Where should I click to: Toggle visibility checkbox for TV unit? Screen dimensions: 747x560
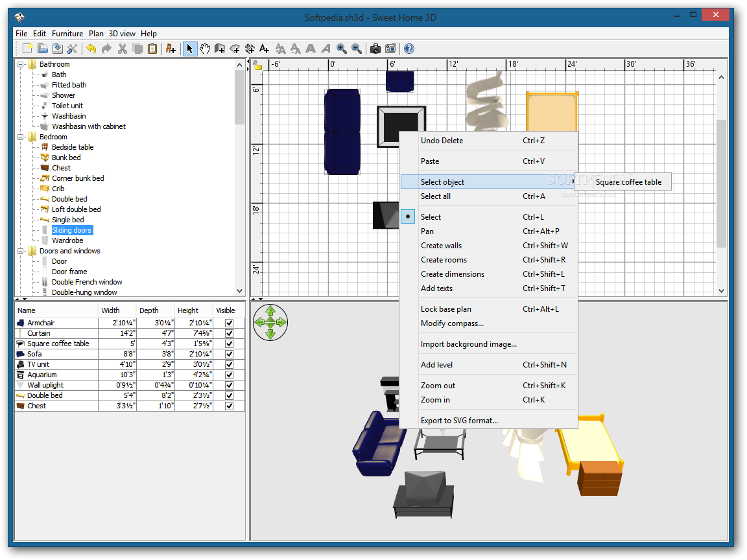(x=229, y=364)
